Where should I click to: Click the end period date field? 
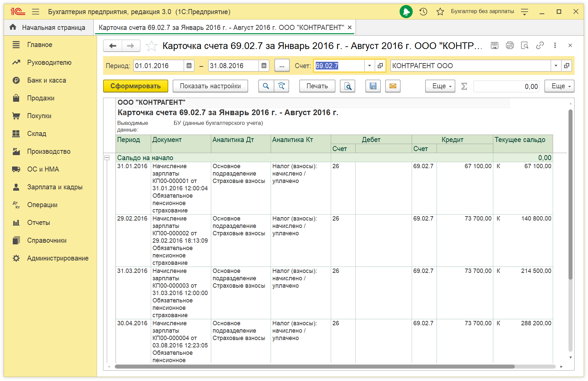point(234,66)
